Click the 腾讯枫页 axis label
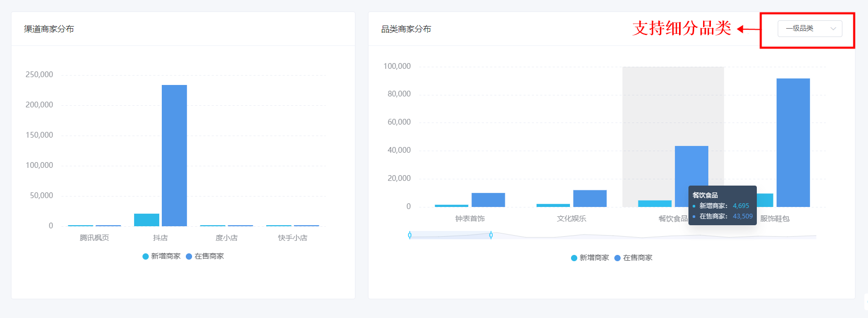The width and height of the screenshot is (868, 318). coord(94,238)
